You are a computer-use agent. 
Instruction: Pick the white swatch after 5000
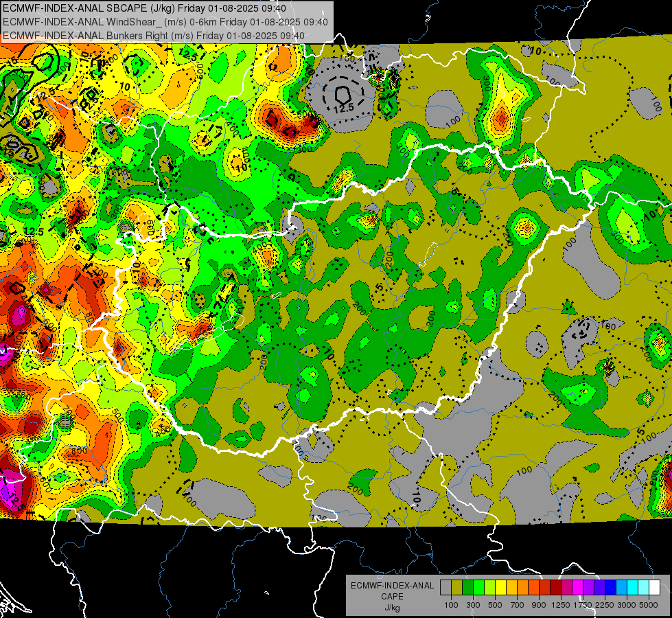point(654,587)
